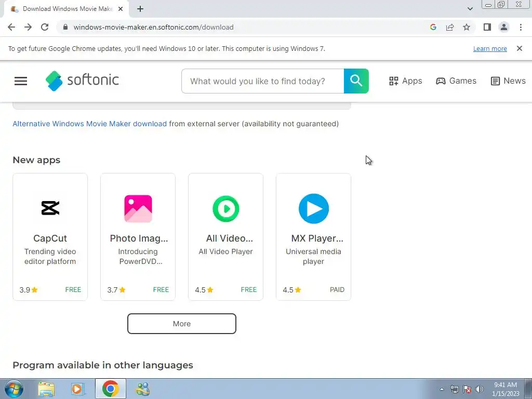Screen dimensions: 532x399
Task: Bookmark this page with the star icon
Action: 467,27
